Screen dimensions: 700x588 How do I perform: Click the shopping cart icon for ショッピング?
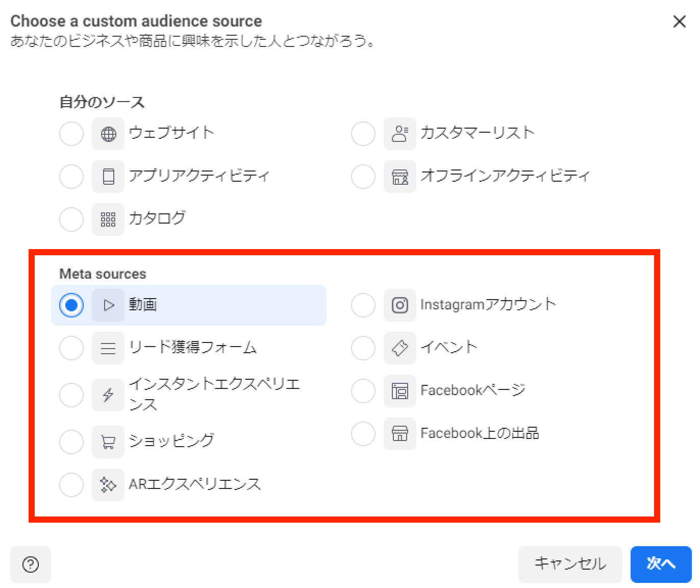pyautogui.click(x=108, y=442)
